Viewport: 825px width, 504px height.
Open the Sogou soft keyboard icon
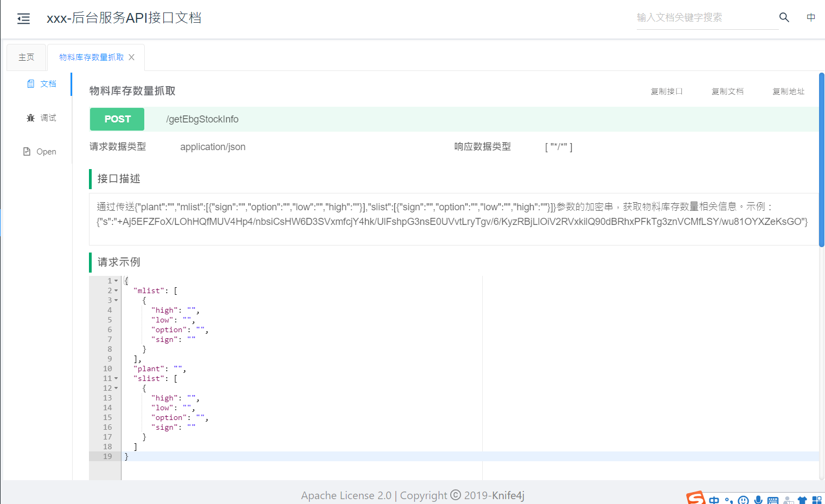772,499
